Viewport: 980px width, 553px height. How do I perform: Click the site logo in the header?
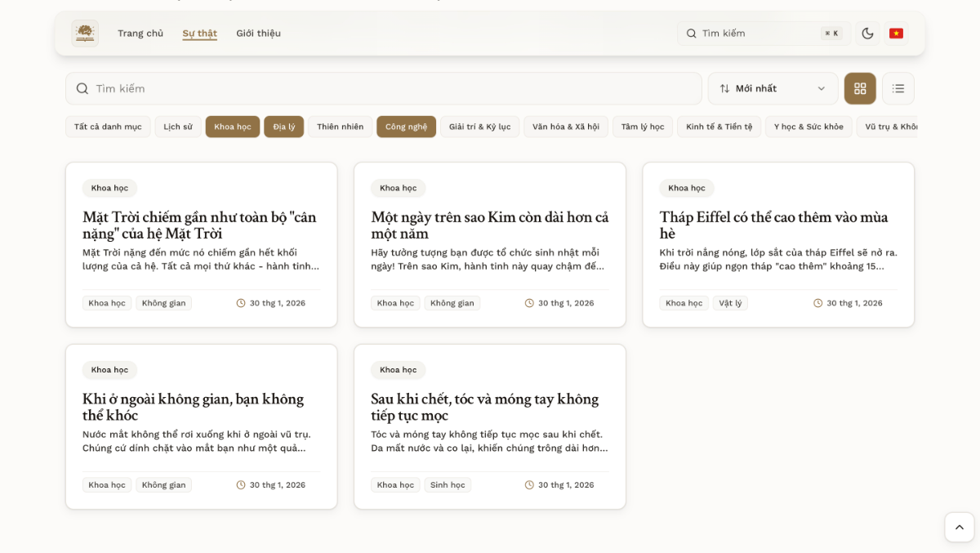click(x=85, y=33)
